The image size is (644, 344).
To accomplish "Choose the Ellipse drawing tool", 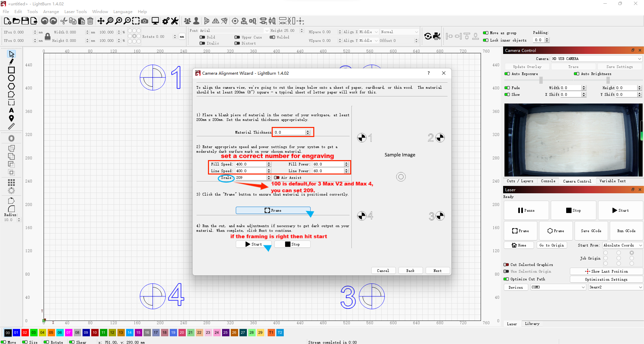I will pos(11,78).
